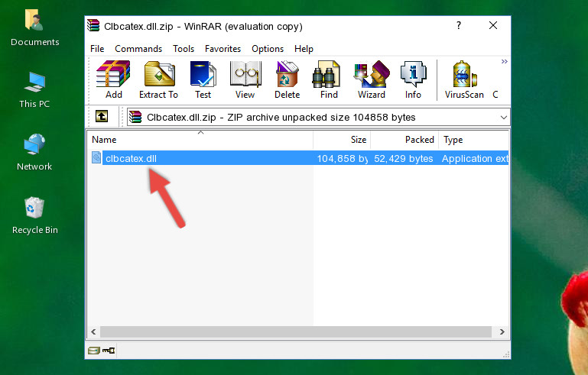
Task: Open the Tools menu
Action: click(184, 49)
